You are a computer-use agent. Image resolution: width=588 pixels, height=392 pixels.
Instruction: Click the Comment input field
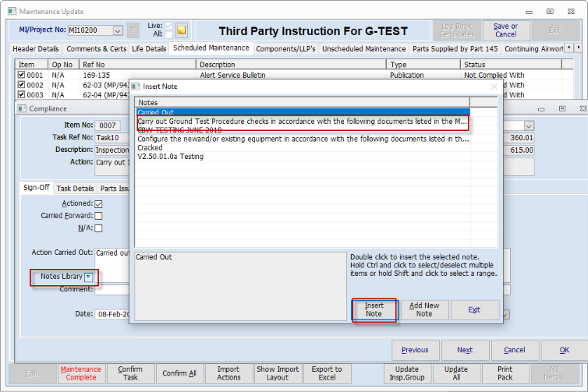[x=109, y=290]
